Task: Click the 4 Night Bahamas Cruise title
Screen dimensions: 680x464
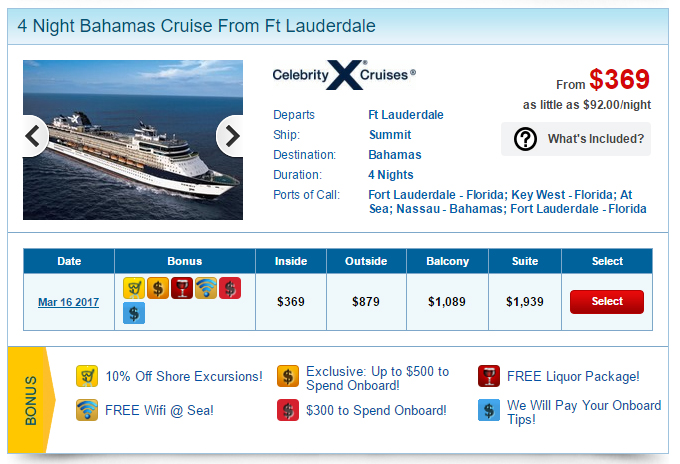Action: tap(196, 26)
